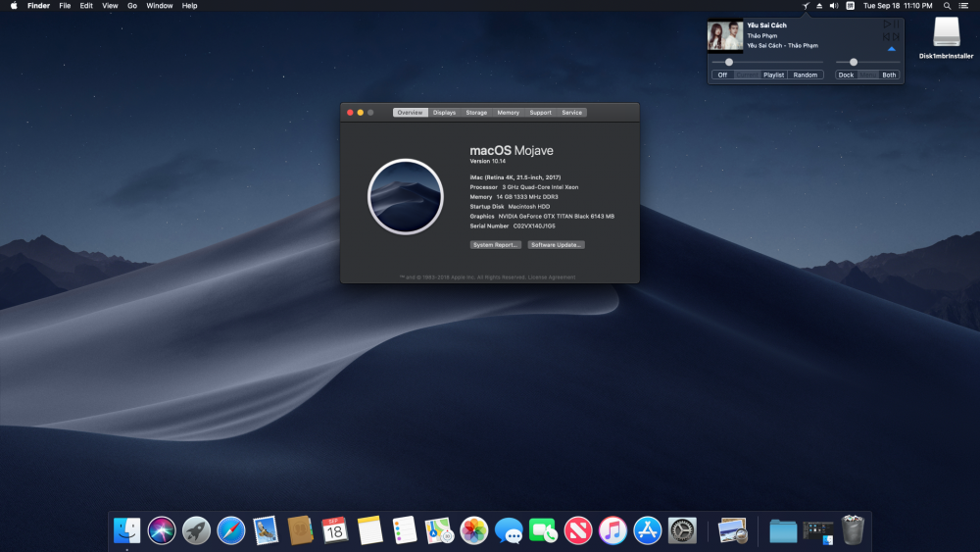Open the Window menu
The height and width of the screenshot is (552, 980).
click(x=160, y=6)
